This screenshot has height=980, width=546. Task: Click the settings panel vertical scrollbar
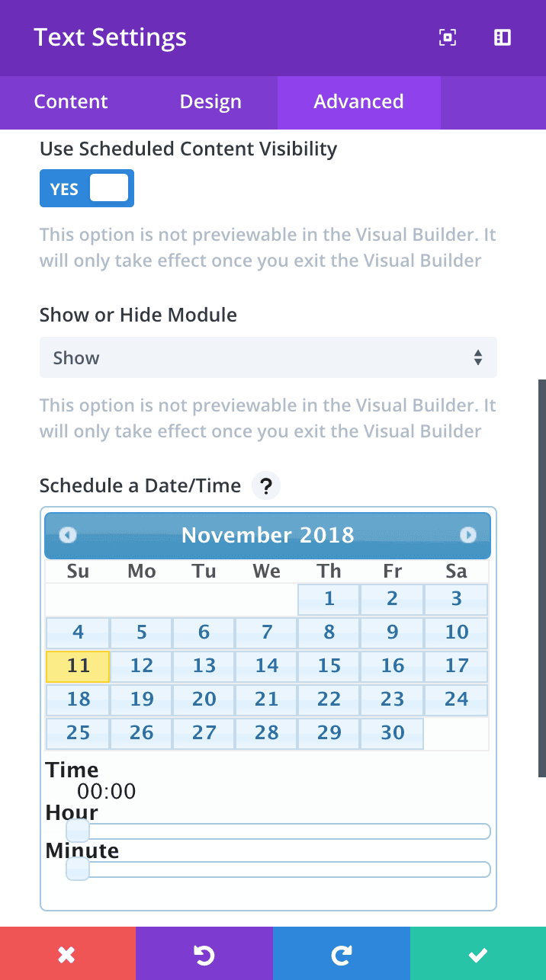pyautogui.click(x=541, y=578)
